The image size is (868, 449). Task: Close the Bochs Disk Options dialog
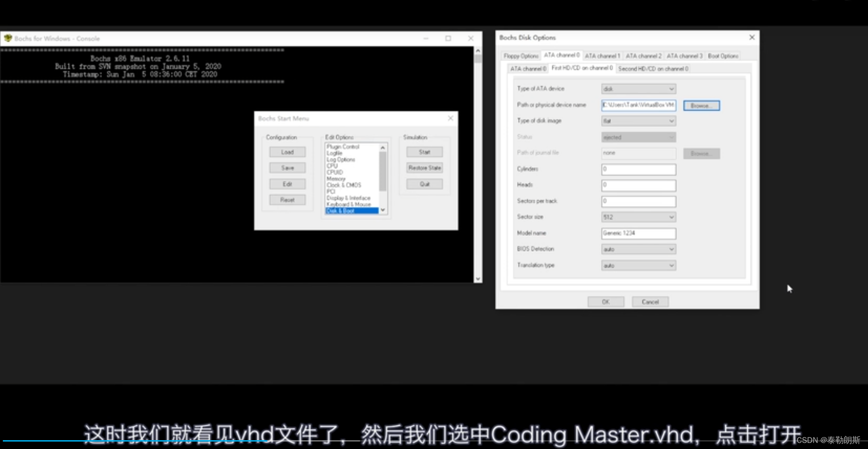pyautogui.click(x=752, y=37)
